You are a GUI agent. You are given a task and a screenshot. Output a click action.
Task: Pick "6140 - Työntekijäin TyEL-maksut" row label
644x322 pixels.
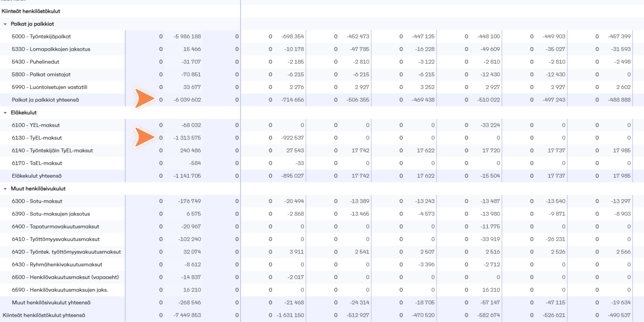pos(52,150)
